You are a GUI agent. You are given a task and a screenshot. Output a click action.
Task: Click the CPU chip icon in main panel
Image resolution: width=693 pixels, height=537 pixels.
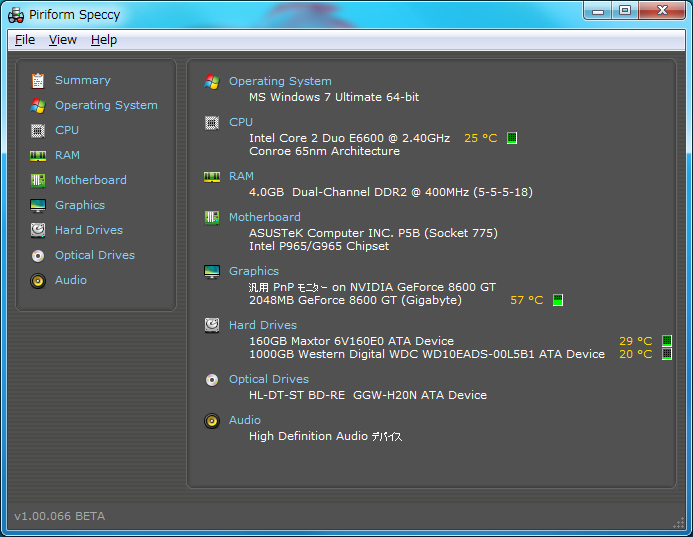point(212,122)
